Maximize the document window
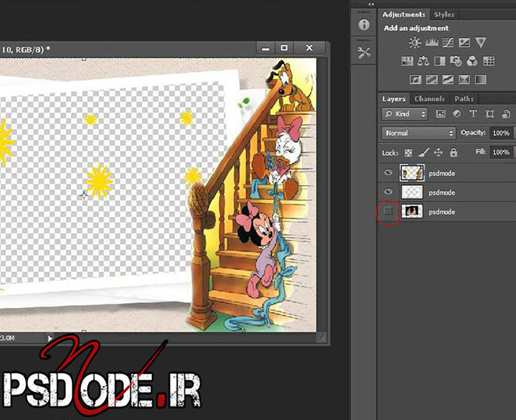 click(284, 48)
